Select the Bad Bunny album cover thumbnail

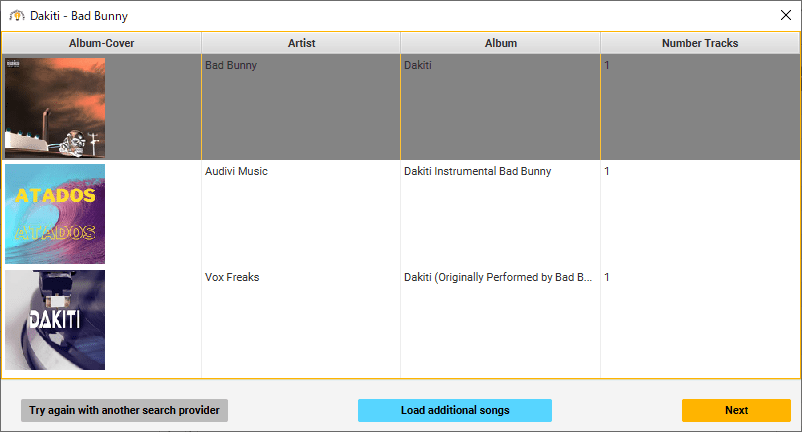point(55,107)
